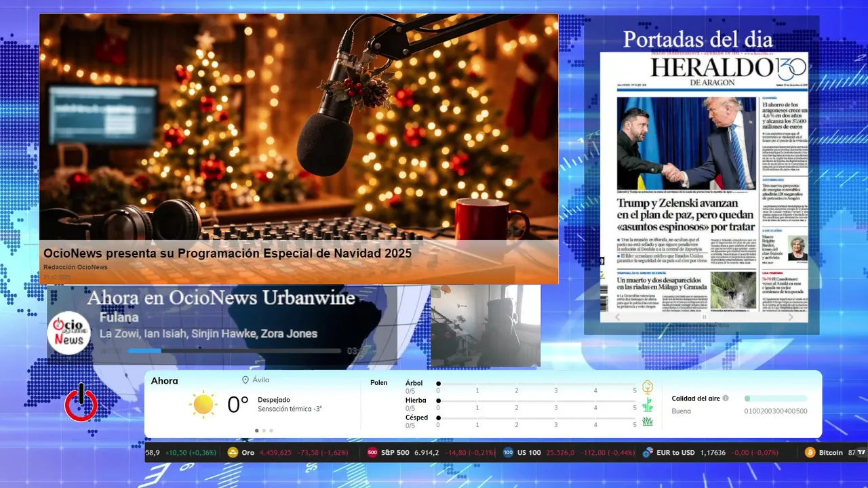Click the artists line starting La Zowi
This screenshot has height=488, width=868.
click(208, 333)
